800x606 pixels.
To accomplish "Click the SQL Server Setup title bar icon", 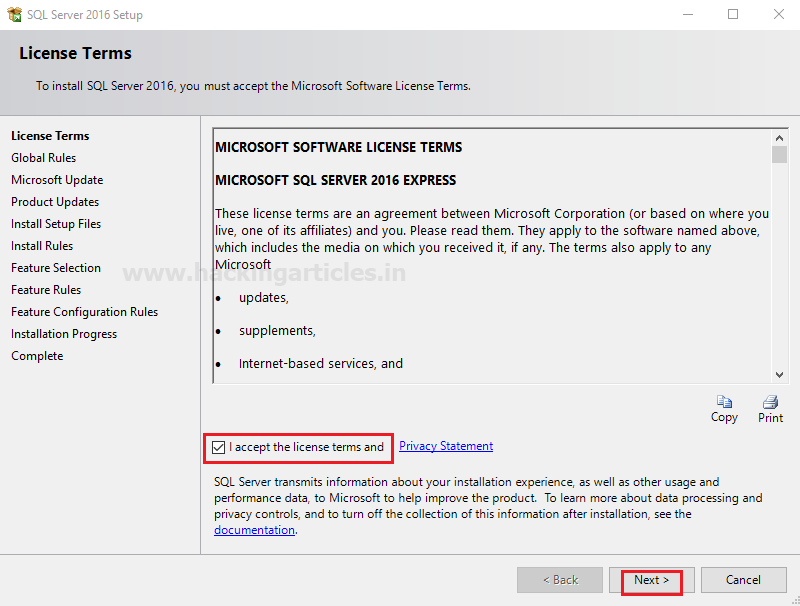I will click(x=14, y=14).
